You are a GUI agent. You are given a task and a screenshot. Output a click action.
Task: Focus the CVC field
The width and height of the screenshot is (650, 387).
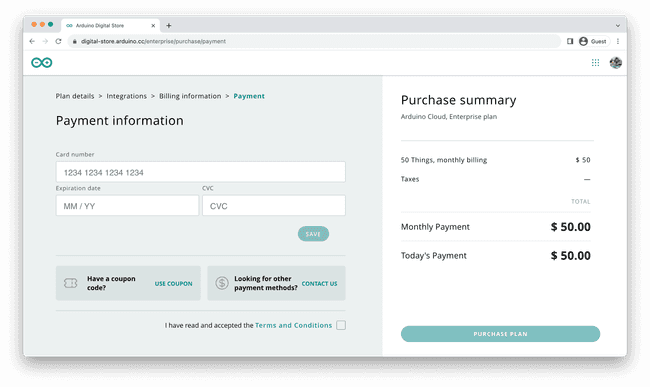point(274,206)
